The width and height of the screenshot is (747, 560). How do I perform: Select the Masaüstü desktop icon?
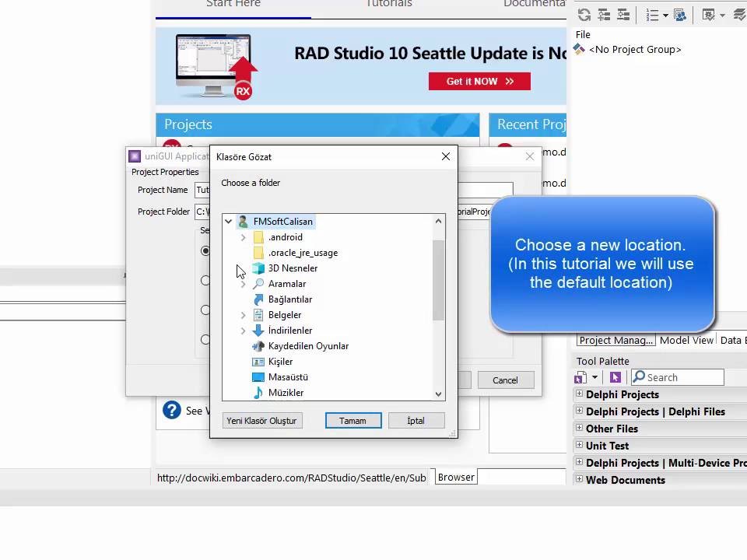pos(258,377)
